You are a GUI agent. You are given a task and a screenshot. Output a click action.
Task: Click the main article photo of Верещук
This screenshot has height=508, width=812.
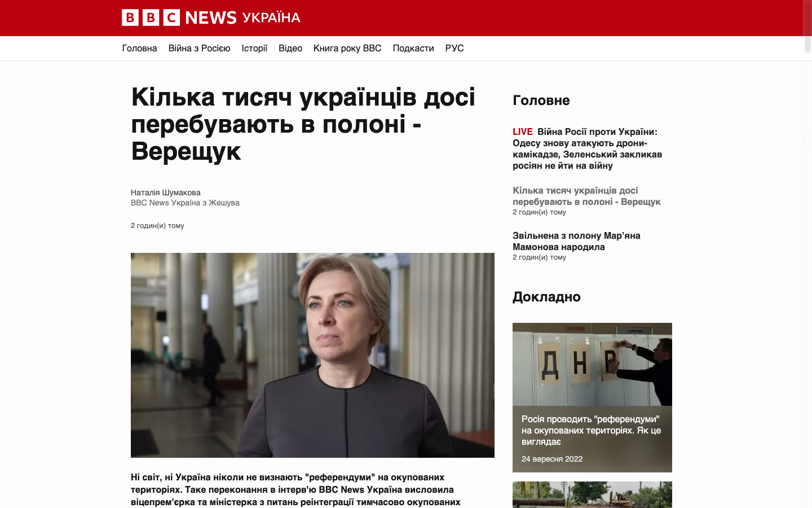(312, 355)
